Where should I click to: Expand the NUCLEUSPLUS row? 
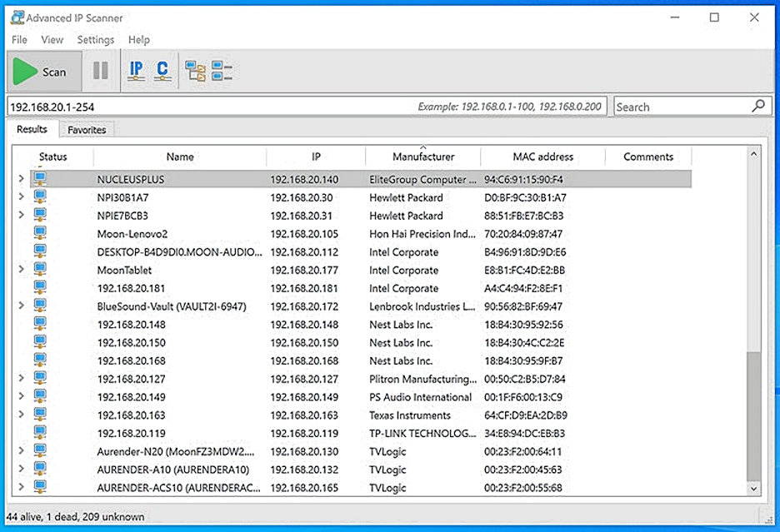coord(21,178)
